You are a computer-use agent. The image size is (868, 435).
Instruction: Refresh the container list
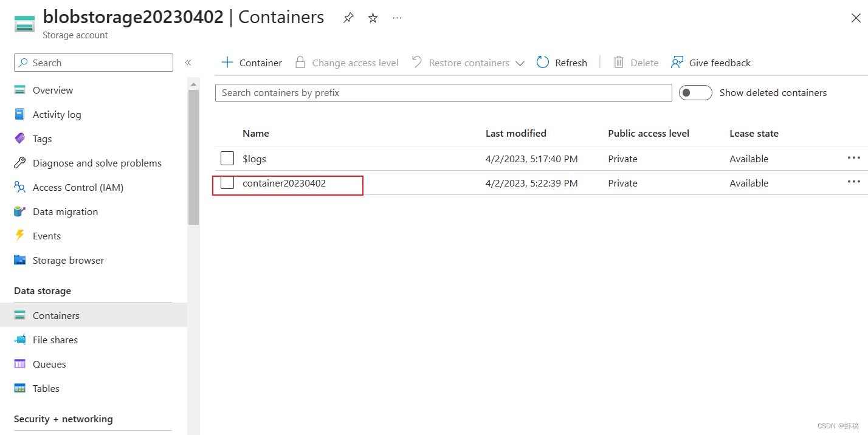(x=562, y=63)
